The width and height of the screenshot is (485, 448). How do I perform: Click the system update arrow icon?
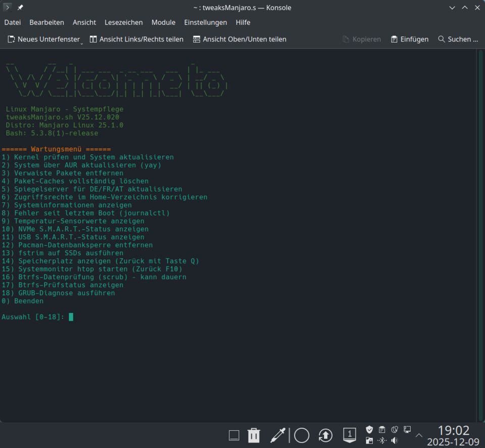click(x=325, y=435)
